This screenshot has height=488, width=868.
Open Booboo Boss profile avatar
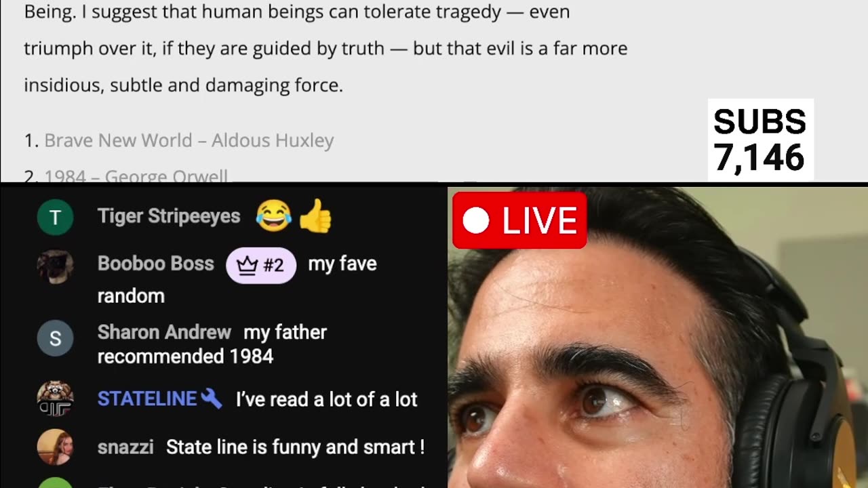point(55,265)
